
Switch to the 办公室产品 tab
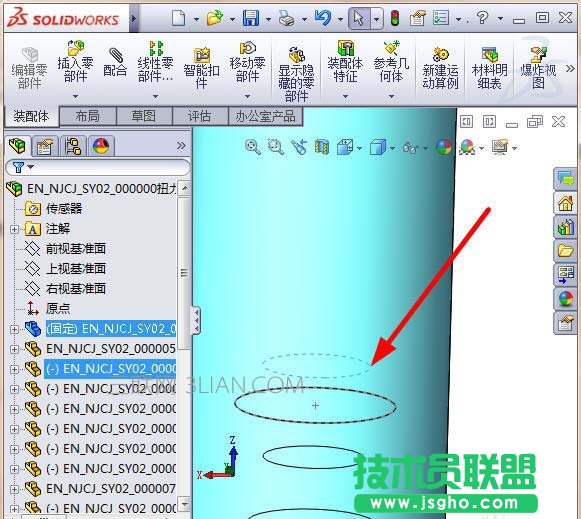(x=265, y=116)
